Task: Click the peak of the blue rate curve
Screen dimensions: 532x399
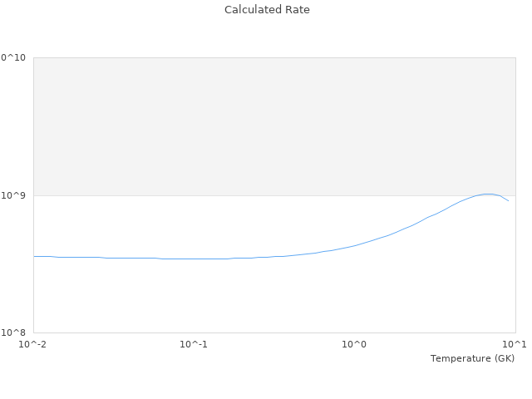Action: coord(487,194)
